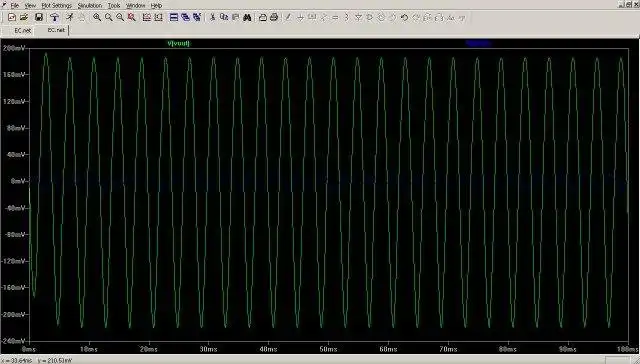The height and width of the screenshot is (364, 640).
Task: Start simulation with the Run icon
Action: tap(70, 17)
